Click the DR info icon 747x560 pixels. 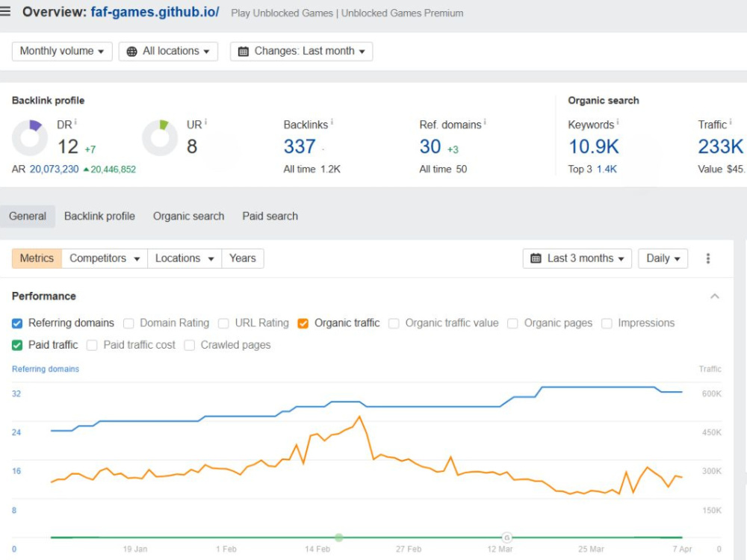click(75, 122)
